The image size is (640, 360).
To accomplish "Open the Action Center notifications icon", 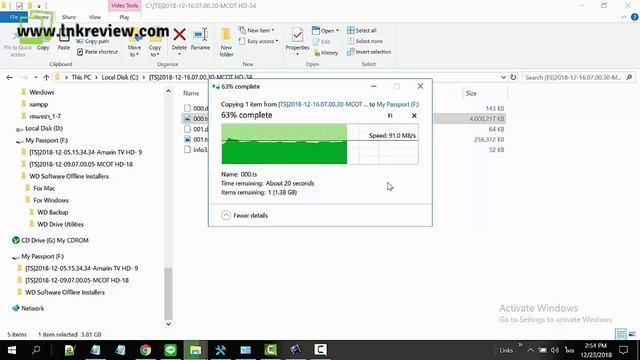I will (x=623, y=350).
